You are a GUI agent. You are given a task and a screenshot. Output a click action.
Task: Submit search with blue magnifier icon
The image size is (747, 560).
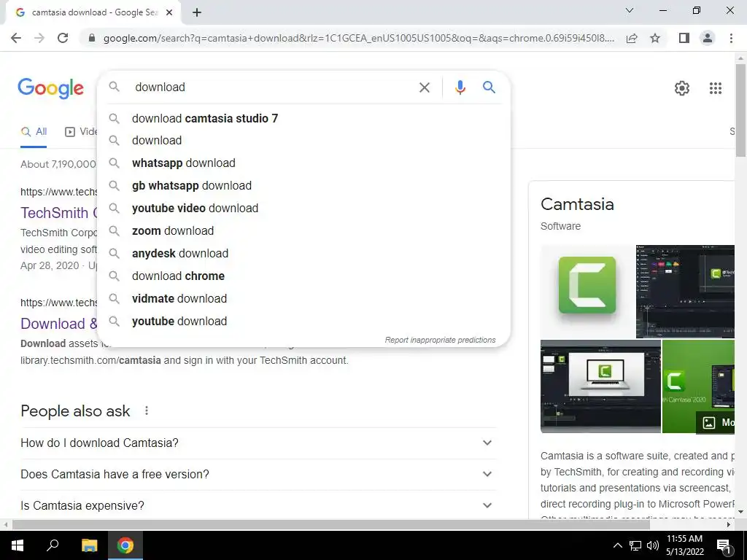pos(489,87)
